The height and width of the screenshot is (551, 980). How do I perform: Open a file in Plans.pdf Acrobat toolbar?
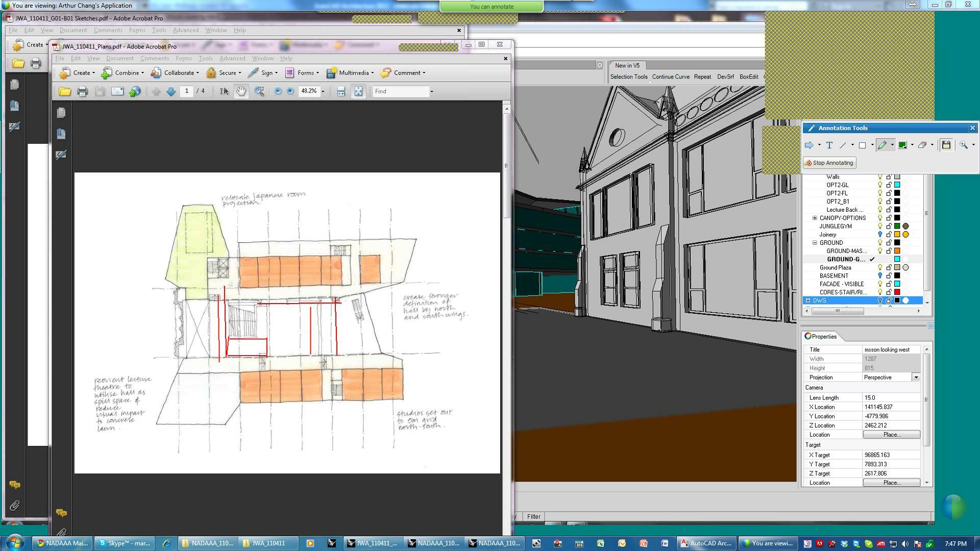click(65, 91)
